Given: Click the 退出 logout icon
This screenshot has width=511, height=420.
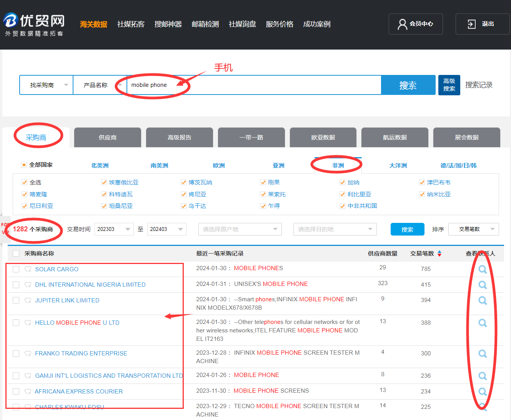Looking at the screenshot, I should [471, 24].
